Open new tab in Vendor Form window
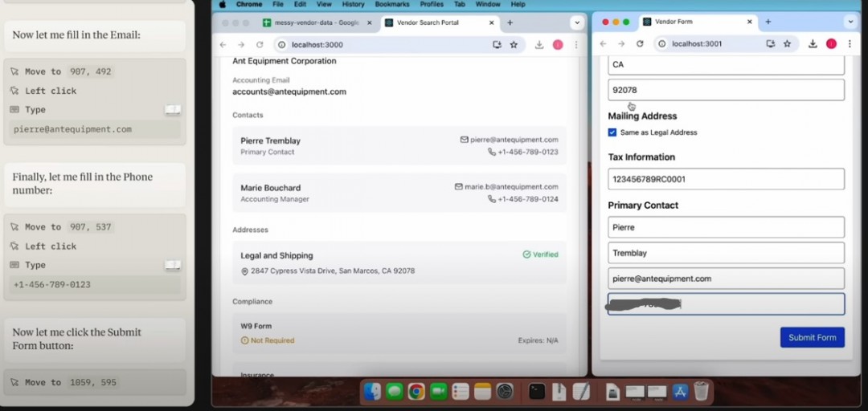This screenshot has height=411, width=868. point(768,22)
